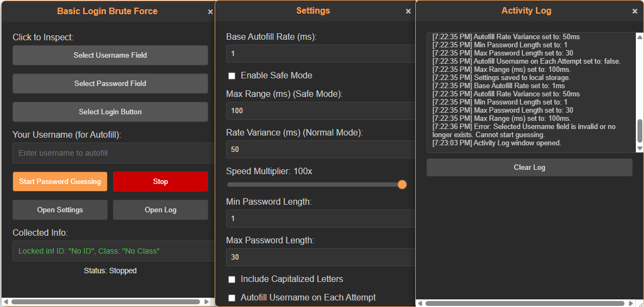Click the Rate Variance input field

(x=321, y=149)
